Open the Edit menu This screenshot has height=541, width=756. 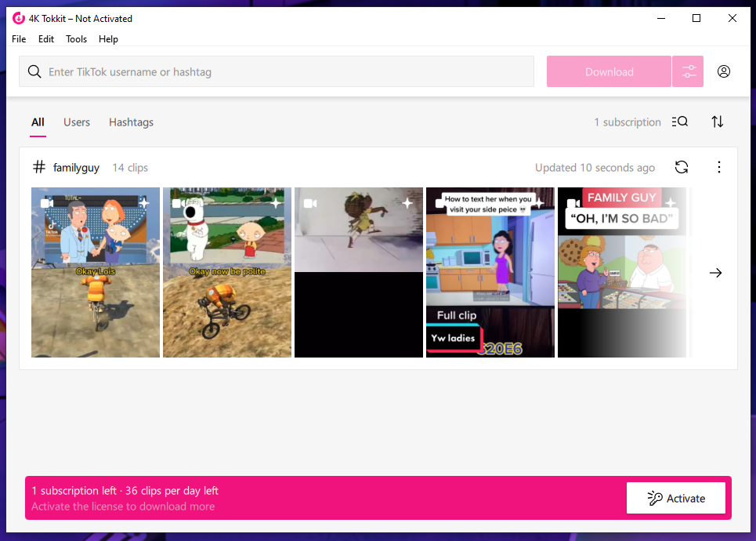(x=46, y=39)
